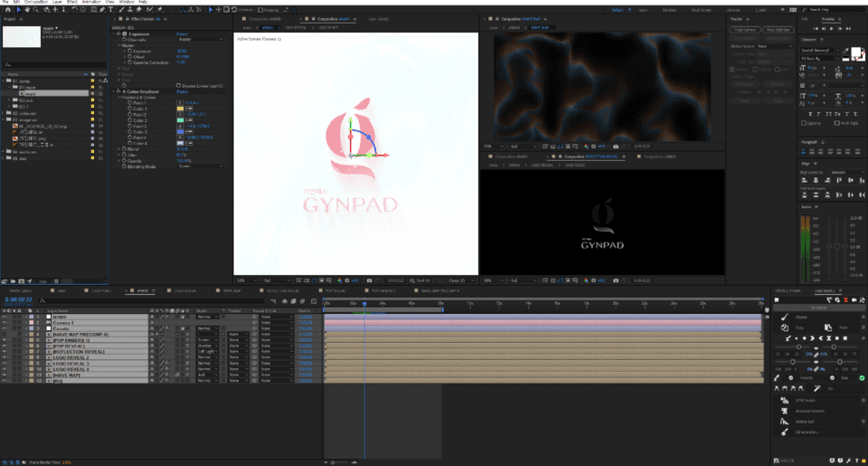Switch to the Default workspace

618,10
